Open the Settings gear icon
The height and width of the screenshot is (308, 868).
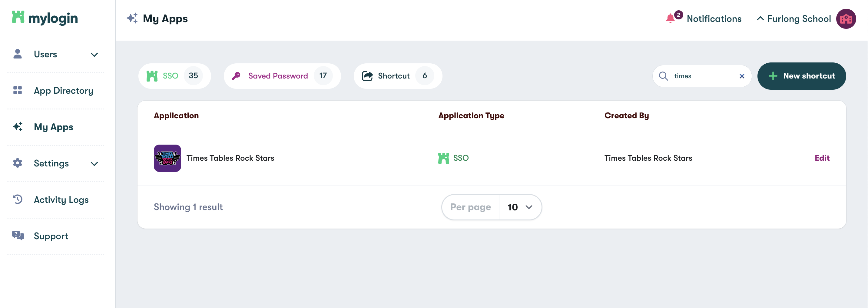[x=17, y=163]
